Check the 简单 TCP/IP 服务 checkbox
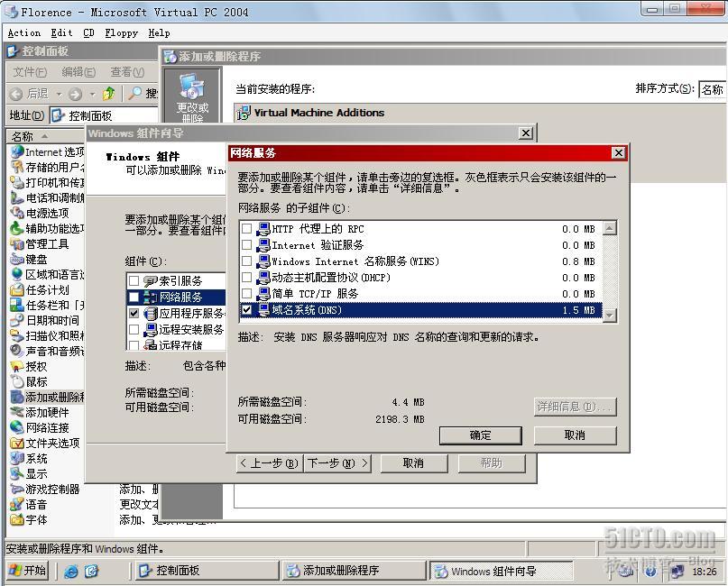Screen dimensions: 728x586 246,293
